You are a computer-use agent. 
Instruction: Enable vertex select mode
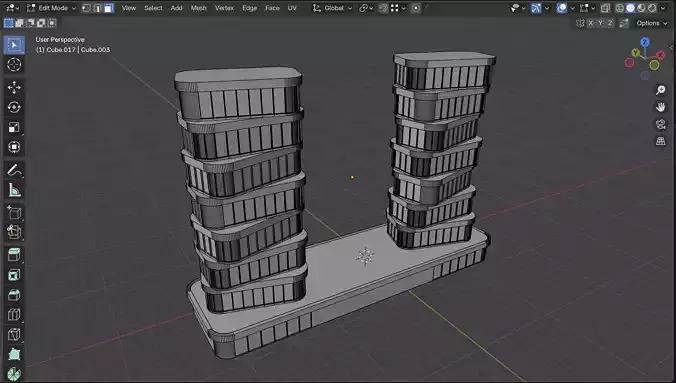pos(86,8)
